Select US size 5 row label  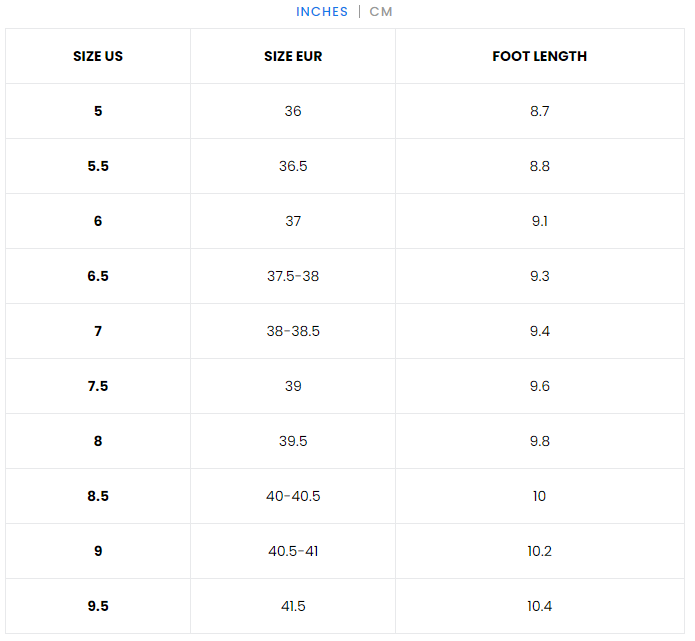[x=98, y=111]
